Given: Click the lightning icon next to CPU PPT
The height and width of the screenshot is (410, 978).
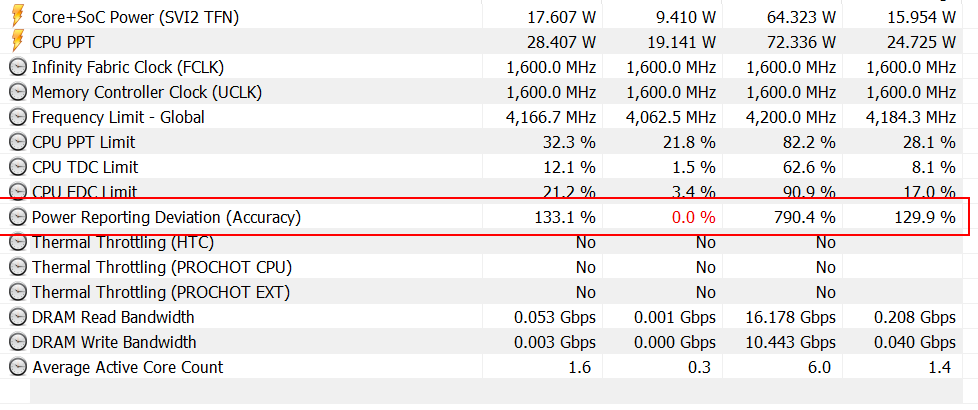Looking at the screenshot, I should (17, 42).
